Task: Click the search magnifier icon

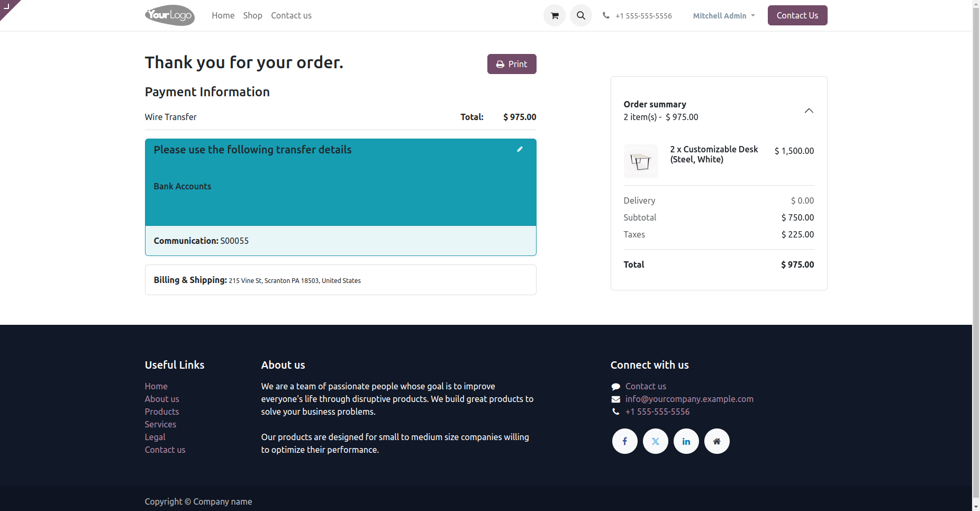Action: click(x=580, y=15)
